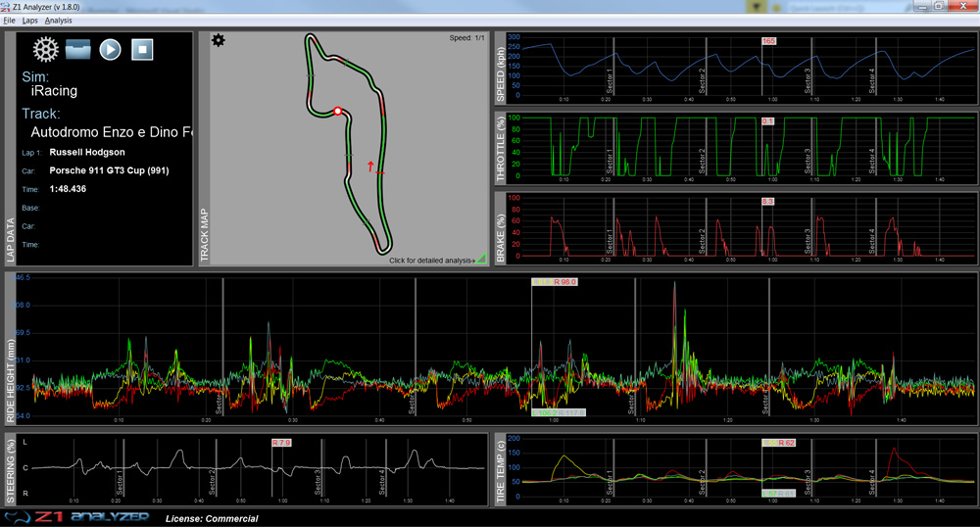
Task: Select the TRACK MAP panel label
Action: pos(205,235)
